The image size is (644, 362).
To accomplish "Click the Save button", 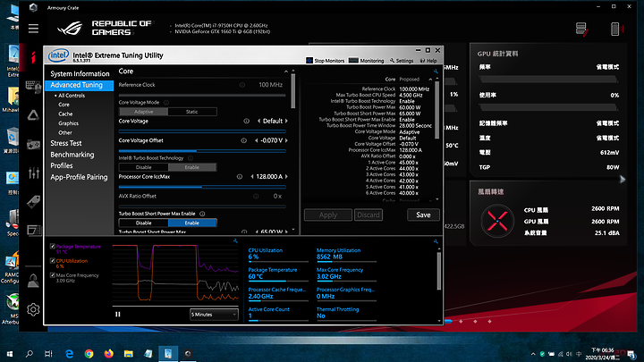I will point(423,215).
